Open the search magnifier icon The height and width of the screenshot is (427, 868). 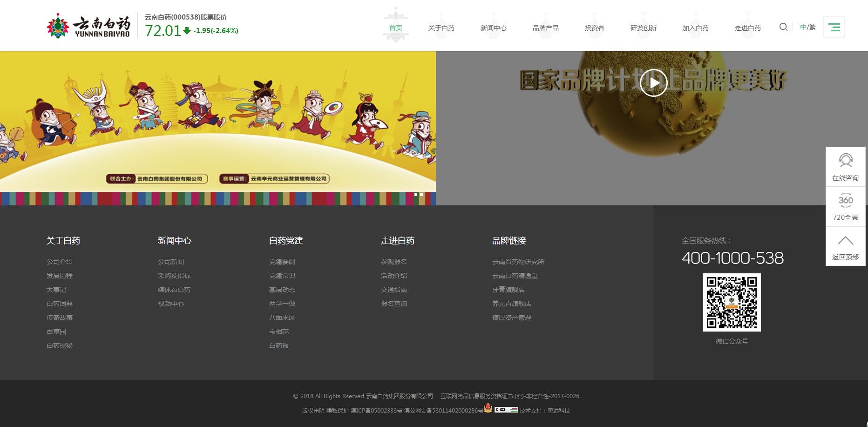point(783,27)
